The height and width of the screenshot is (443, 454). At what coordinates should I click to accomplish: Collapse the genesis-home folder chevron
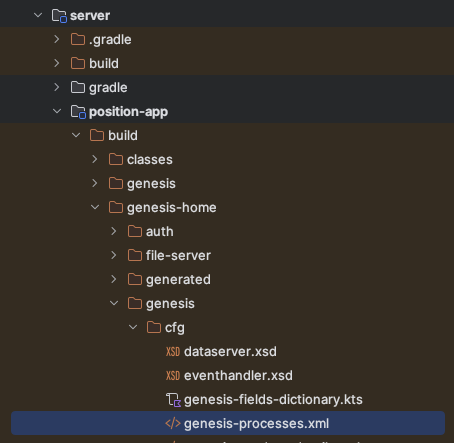tap(95, 207)
